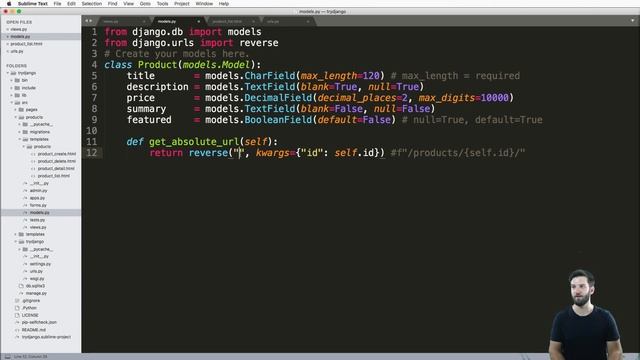
Task: Open the Project menu
Action: point(182,4)
